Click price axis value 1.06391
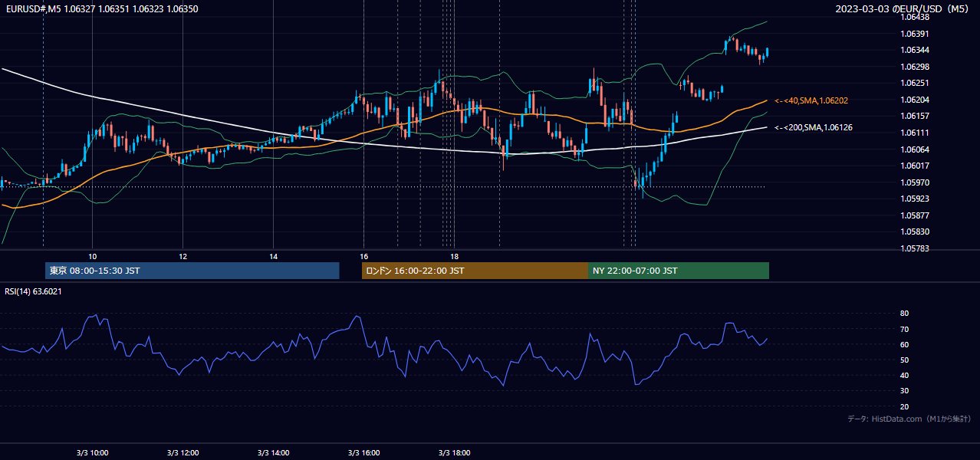This screenshot has width=980, height=460. click(x=914, y=34)
